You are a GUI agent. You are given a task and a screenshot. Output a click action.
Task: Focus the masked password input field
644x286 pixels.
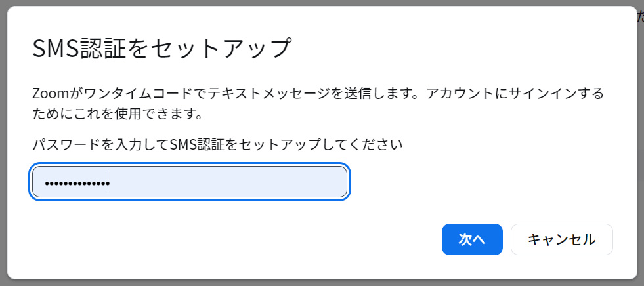click(189, 182)
